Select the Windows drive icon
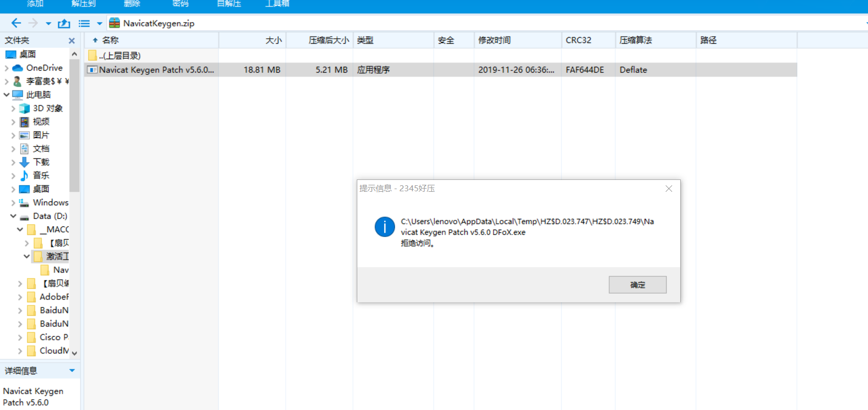This screenshot has height=410, width=868. point(24,203)
